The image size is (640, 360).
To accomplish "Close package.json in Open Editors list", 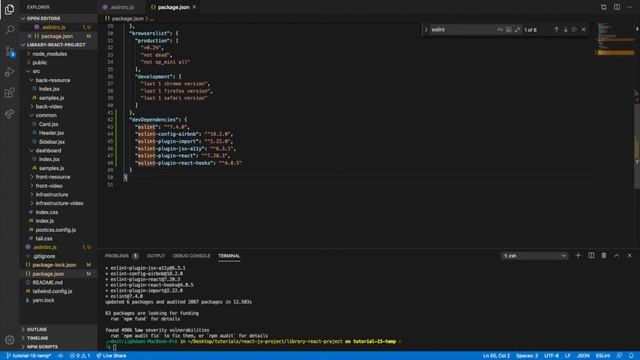I will [29, 36].
